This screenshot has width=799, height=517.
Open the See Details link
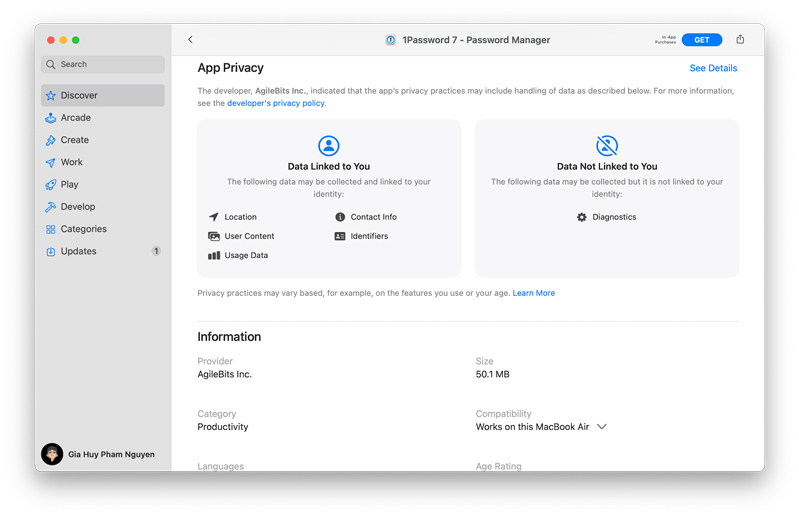(713, 68)
